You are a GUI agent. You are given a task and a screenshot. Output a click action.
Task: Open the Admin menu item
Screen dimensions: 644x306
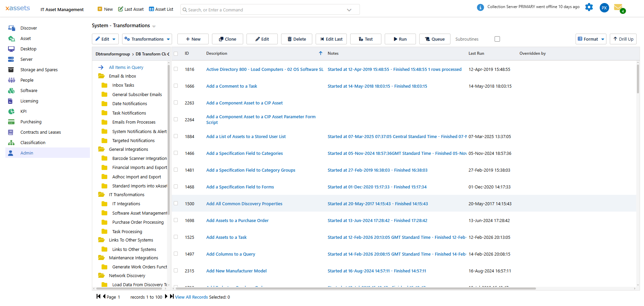coord(26,153)
